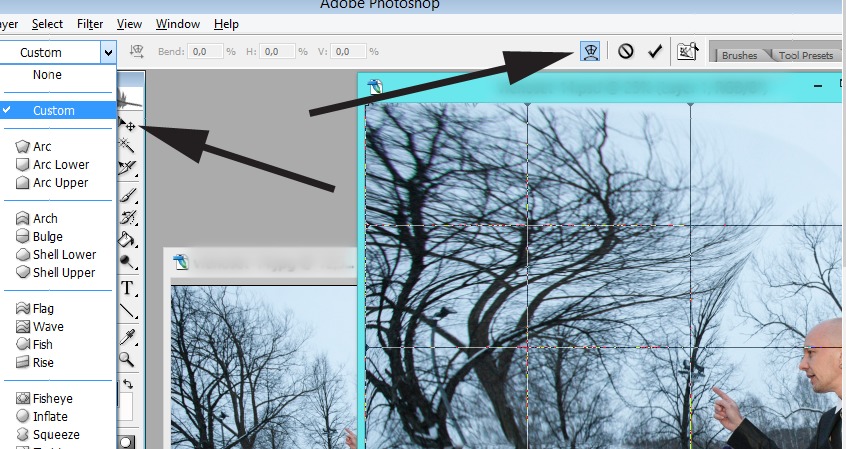The image size is (846, 449).
Task: Commit the transform with the checkmark icon
Action: click(x=654, y=51)
